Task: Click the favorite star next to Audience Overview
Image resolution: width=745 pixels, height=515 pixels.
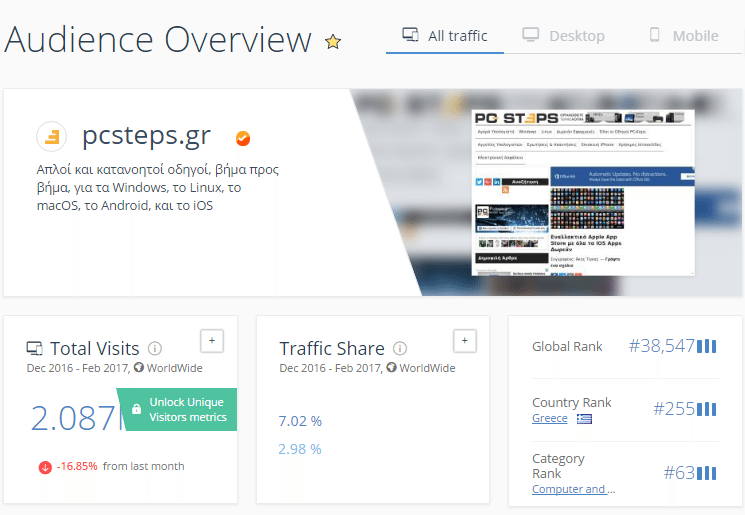Action: tap(333, 42)
